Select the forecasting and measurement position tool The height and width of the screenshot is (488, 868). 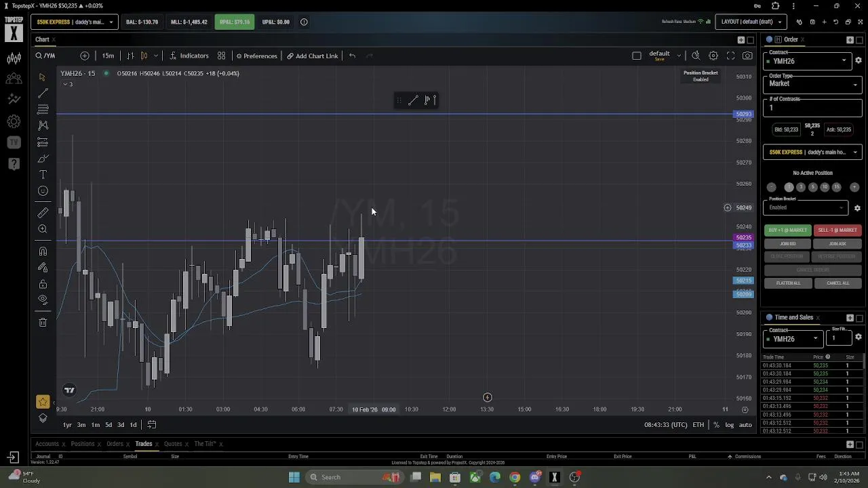click(x=43, y=142)
